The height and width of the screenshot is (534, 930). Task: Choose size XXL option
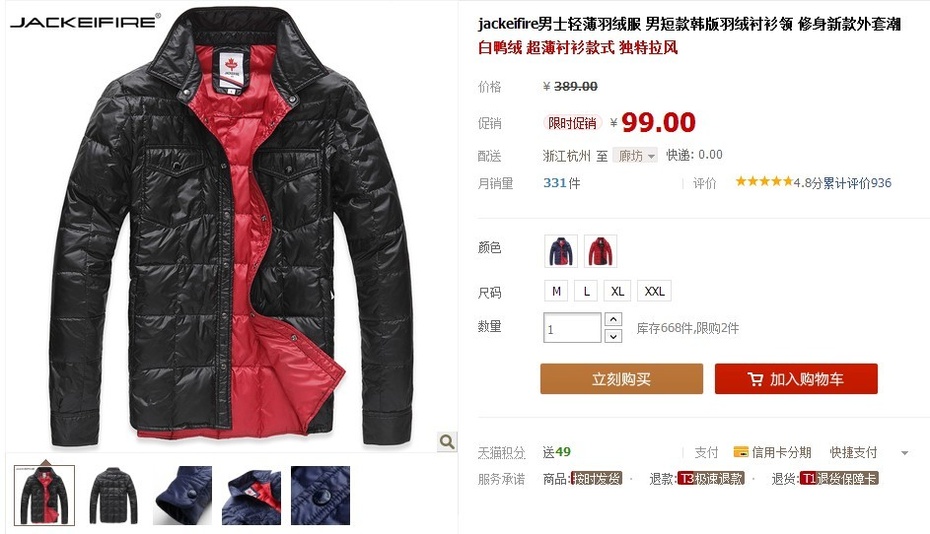click(x=654, y=291)
